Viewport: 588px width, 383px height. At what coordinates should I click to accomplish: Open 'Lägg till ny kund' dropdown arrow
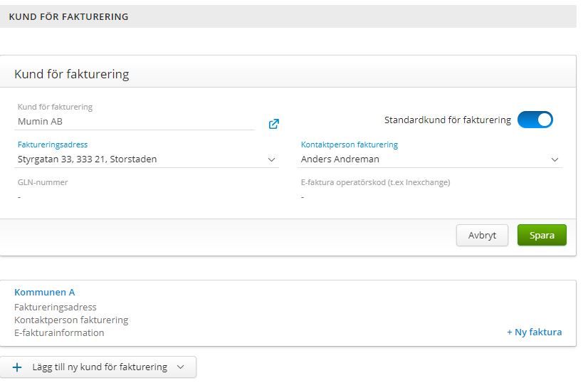tap(180, 367)
